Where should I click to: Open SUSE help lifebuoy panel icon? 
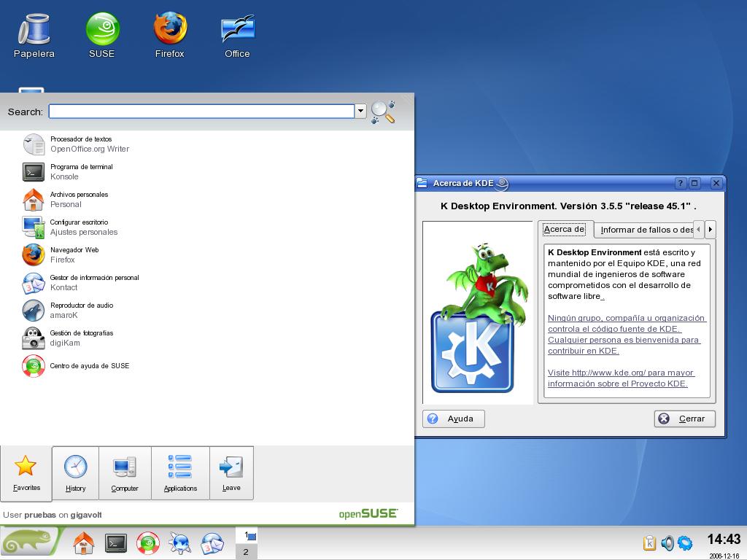coord(148,542)
